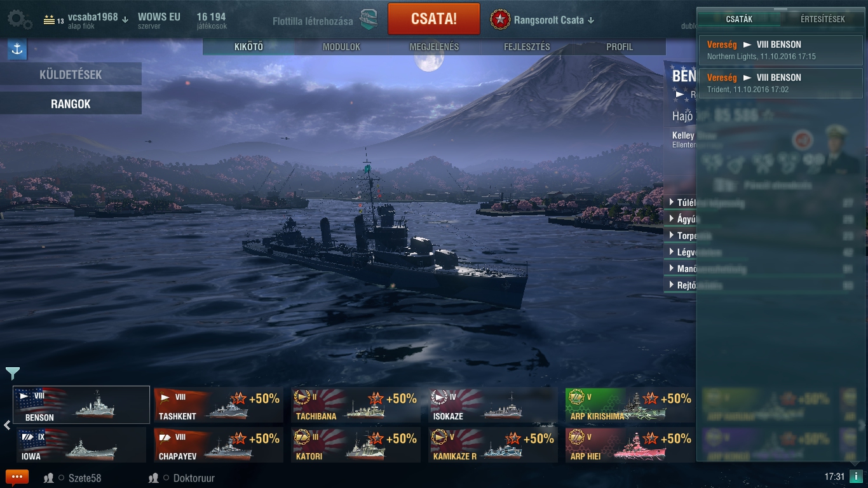Image resolution: width=868 pixels, height=488 pixels.
Task: Switch to the ÉRTESÍTÉSEK tab
Action: 822,19
